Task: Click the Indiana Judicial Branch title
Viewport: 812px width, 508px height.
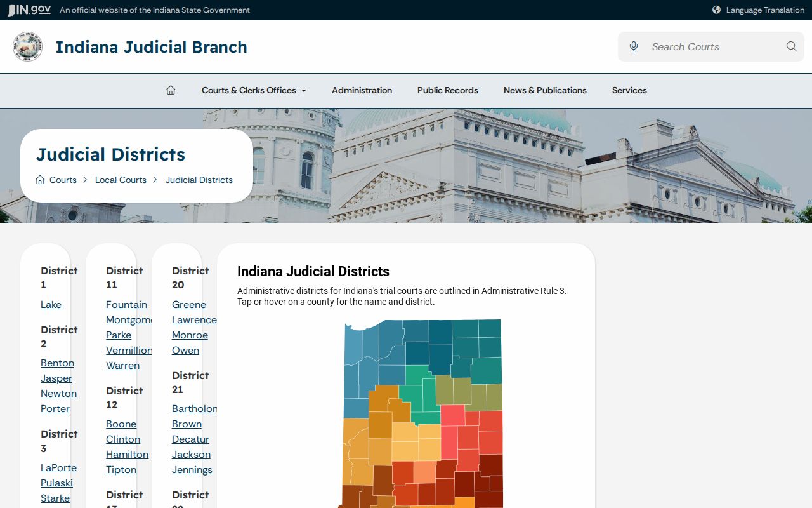Action: (x=151, y=47)
